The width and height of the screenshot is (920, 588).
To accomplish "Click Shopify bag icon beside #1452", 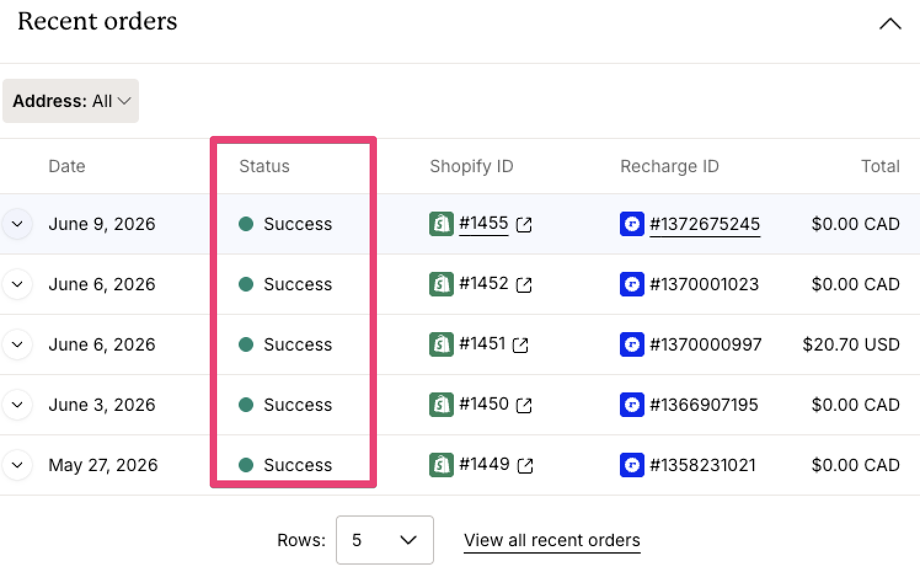I will (x=442, y=284).
